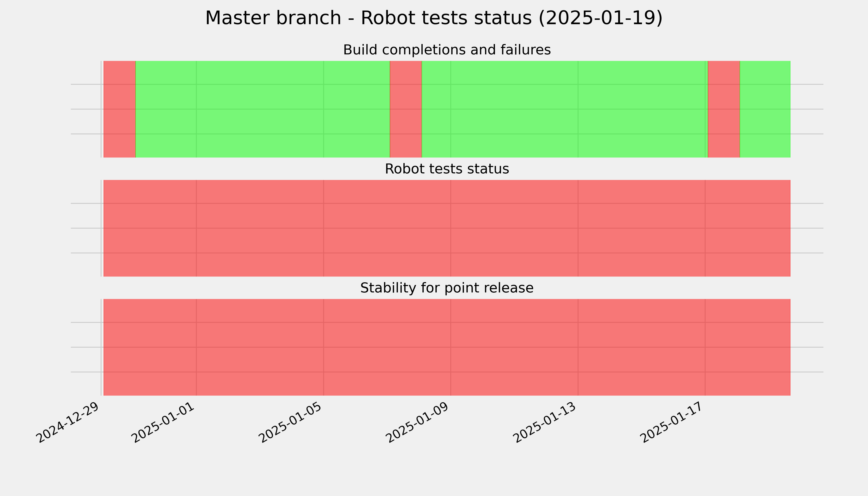Select the 2025-01-09 date axis label
The image size is (868, 496).
coord(418,422)
